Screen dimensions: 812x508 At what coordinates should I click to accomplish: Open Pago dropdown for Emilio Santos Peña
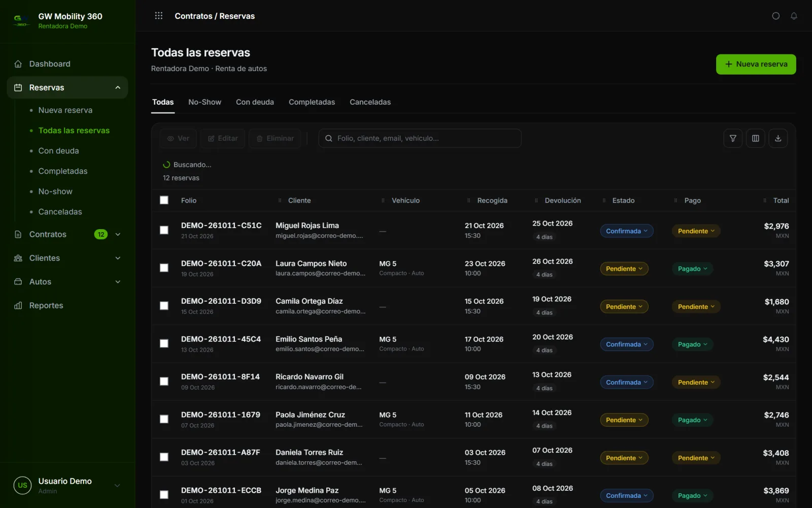tap(693, 344)
